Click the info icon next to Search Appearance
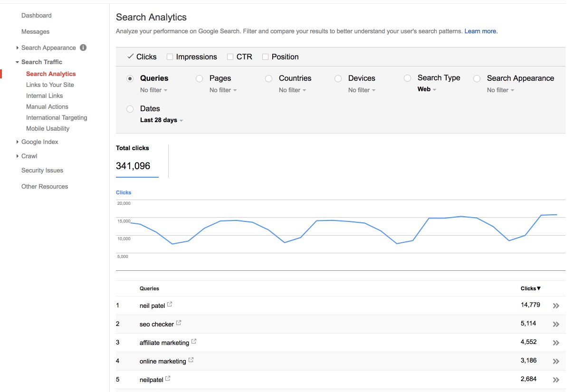This screenshot has height=392, width=583. [83, 48]
